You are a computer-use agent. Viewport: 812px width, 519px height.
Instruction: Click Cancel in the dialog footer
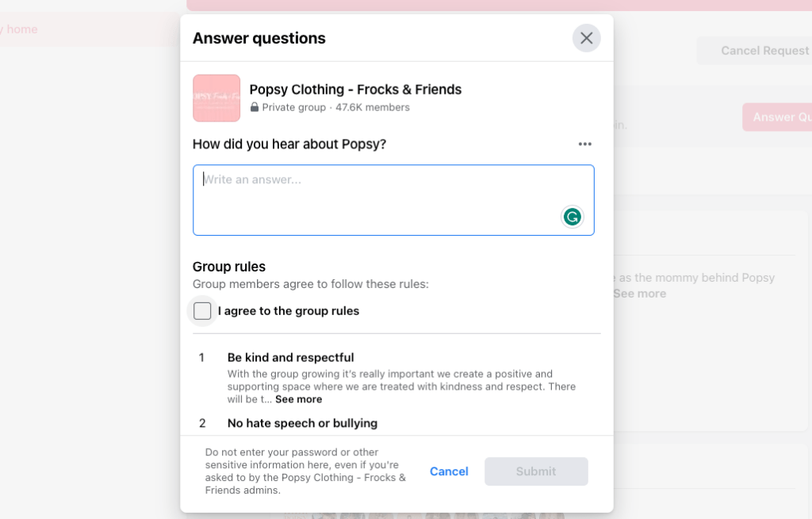point(449,471)
